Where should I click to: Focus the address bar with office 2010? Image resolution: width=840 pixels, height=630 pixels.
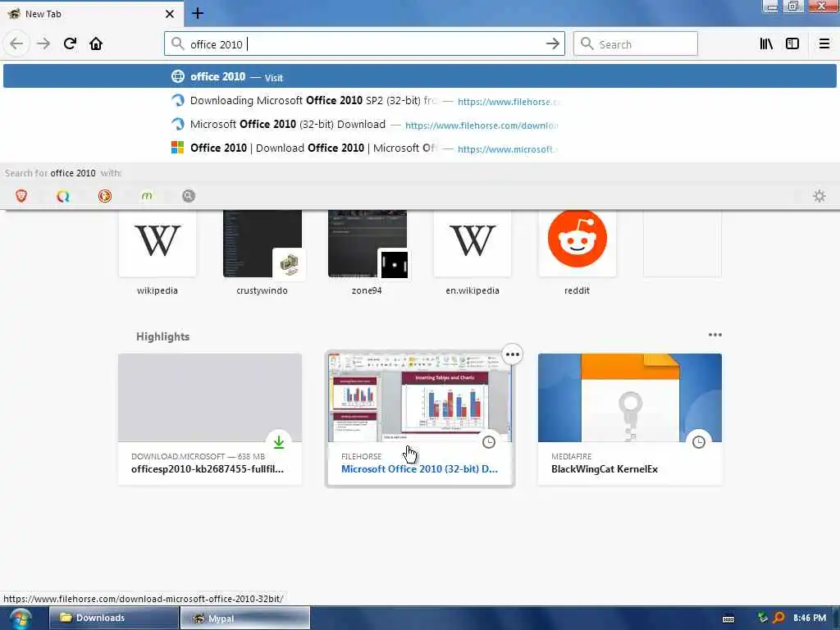364,44
